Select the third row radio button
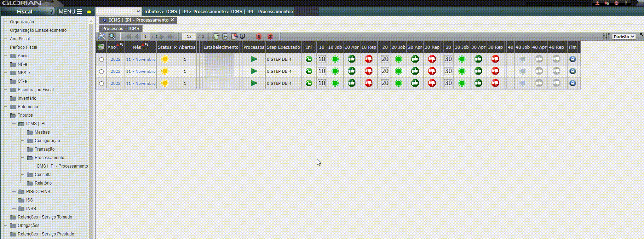The width and height of the screenshot is (644, 239). coord(102,83)
